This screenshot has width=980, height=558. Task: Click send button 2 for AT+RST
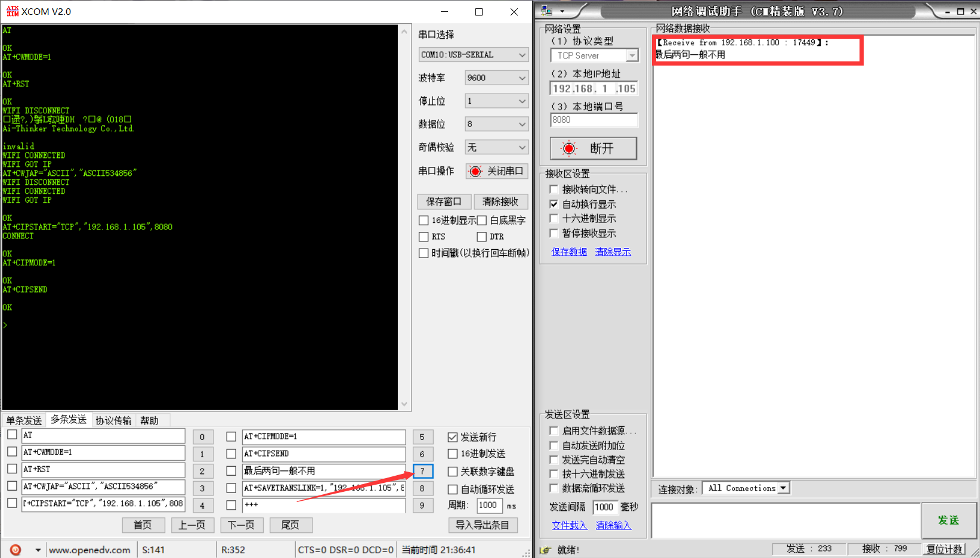(203, 471)
